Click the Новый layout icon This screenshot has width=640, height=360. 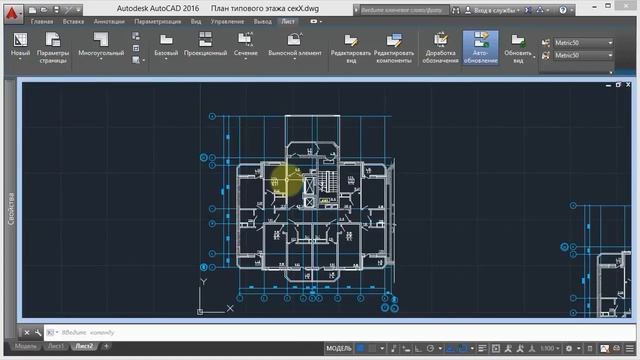click(20, 40)
